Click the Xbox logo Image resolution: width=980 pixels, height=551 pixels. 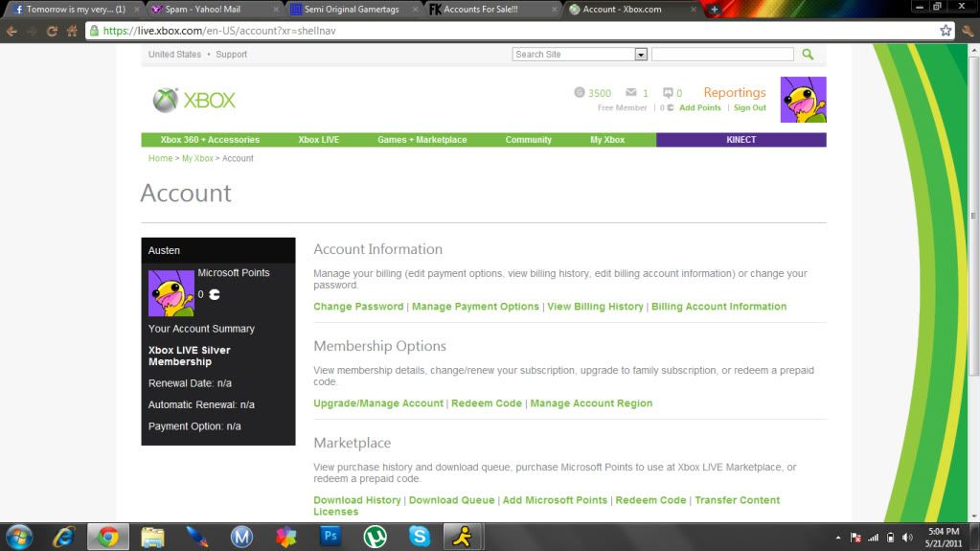(x=194, y=100)
